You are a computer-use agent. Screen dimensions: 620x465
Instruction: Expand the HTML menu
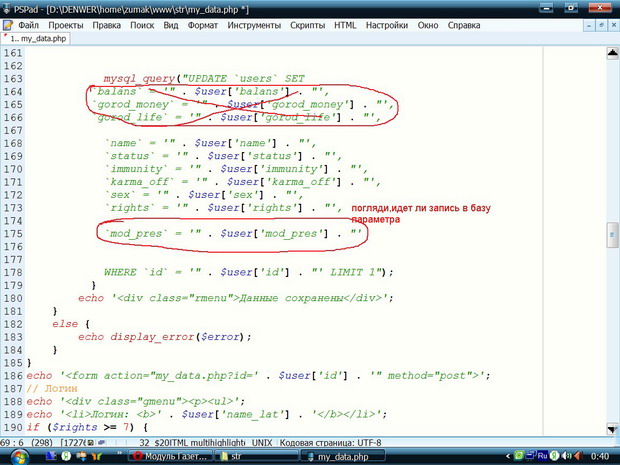[x=345, y=22]
